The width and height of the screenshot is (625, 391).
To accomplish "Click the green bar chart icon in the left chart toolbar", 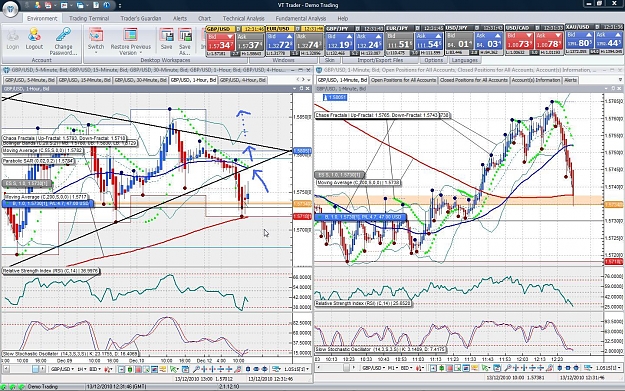I will [130, 369].
